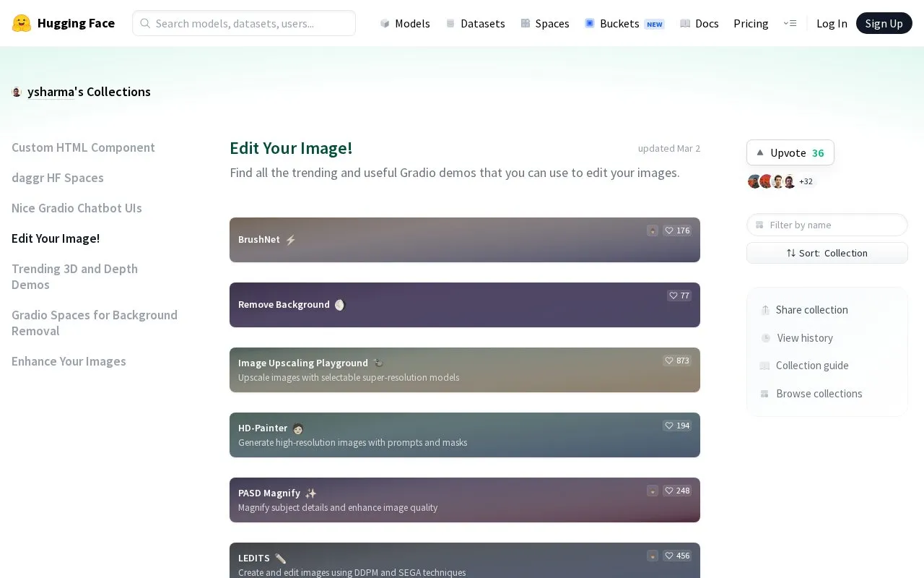Click the Hugging Face logo emoji
924x578 pixels.
click(22, 23)
